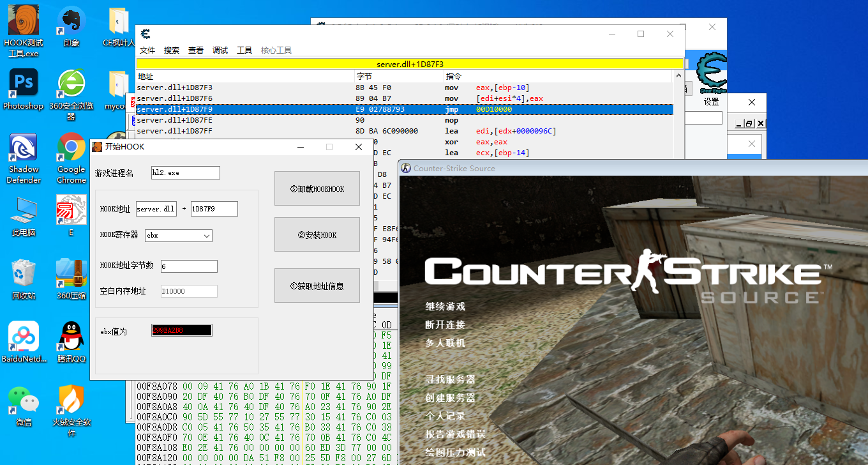Launch Photoshop from the desktop

(x=24, y=83)
